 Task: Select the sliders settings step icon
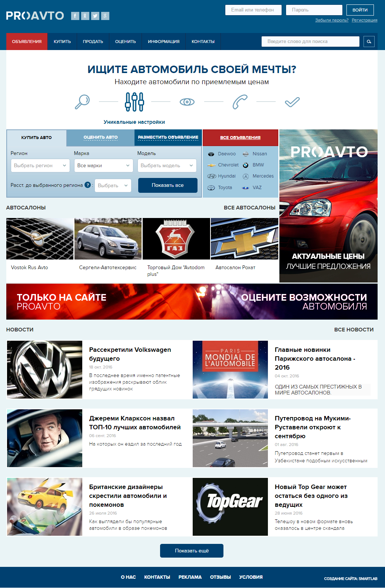pos(134,102)
